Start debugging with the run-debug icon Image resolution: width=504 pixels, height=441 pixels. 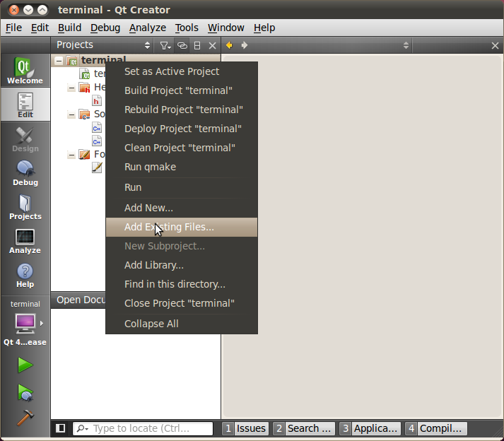(x=25, y=392)
